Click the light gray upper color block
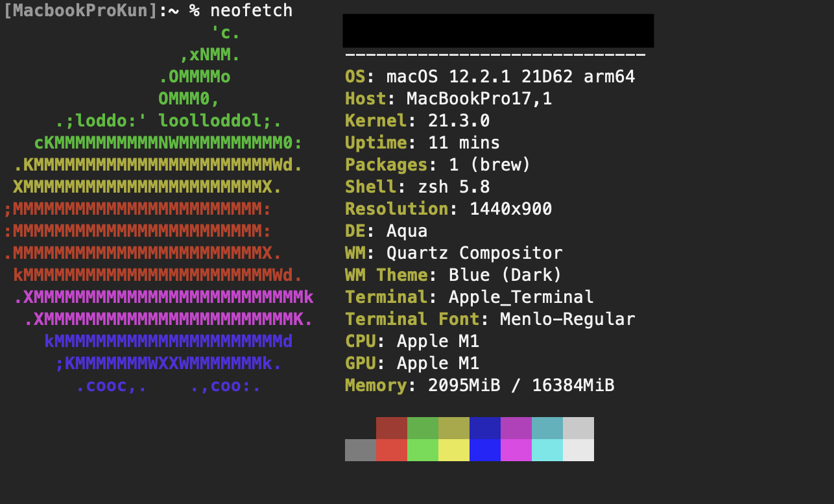This screenshot has width=834, height=504. click(578, 428)
